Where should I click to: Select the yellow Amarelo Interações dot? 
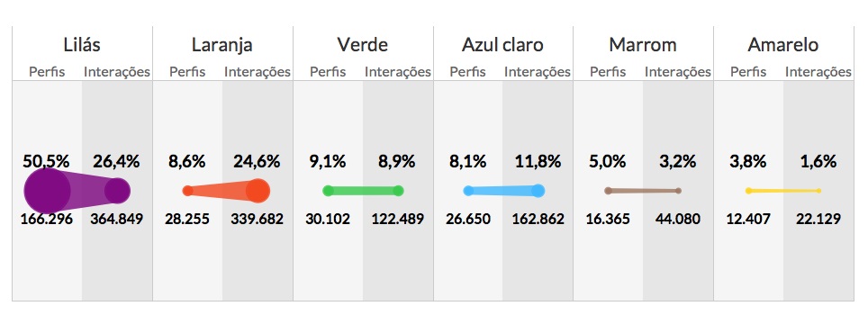click(818, 191)
